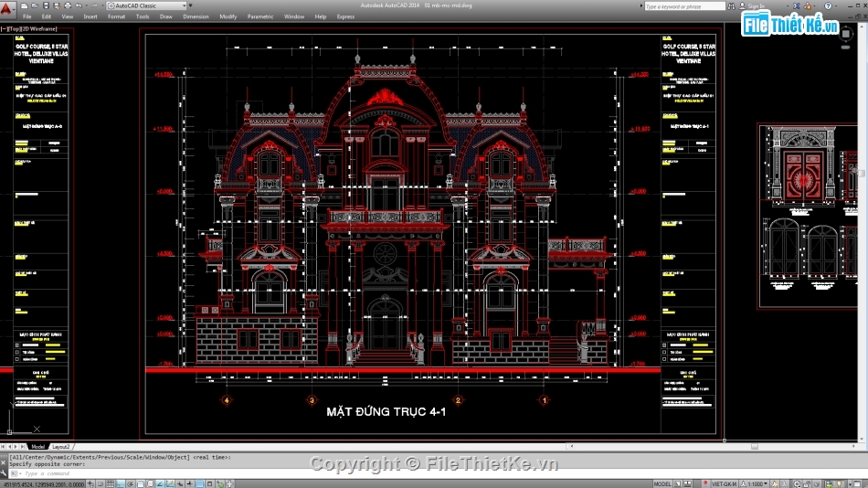Open the Draw menu
This screenshot has height=488, width=868.
coord(165,16)
